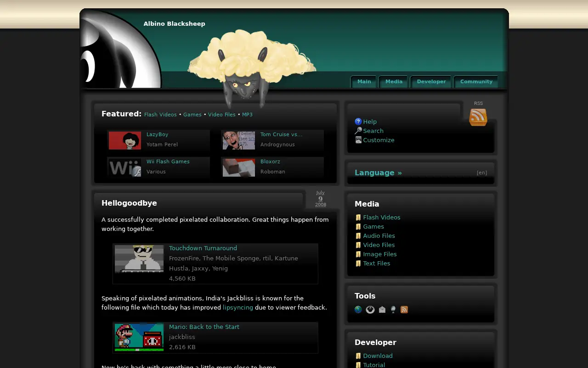The image size is (588, 368).
Task: Click the magnifying glass Search icon
Action: (358, 131)
